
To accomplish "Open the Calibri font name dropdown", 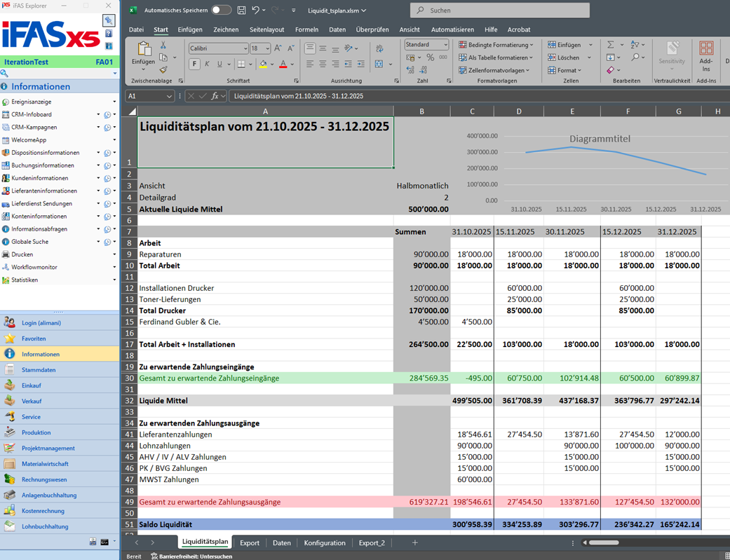I will click(245, 48).
